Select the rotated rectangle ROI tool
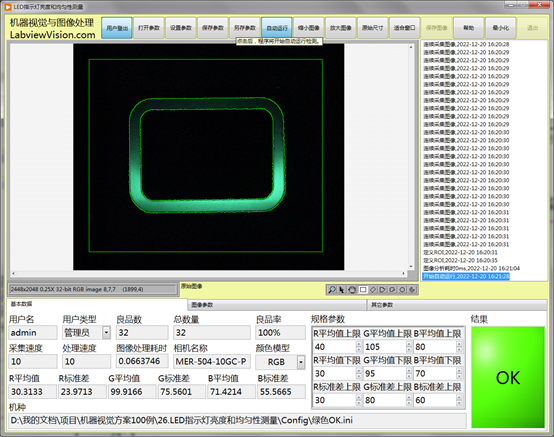This screenshot has height=437, width=554. [373, 290]
